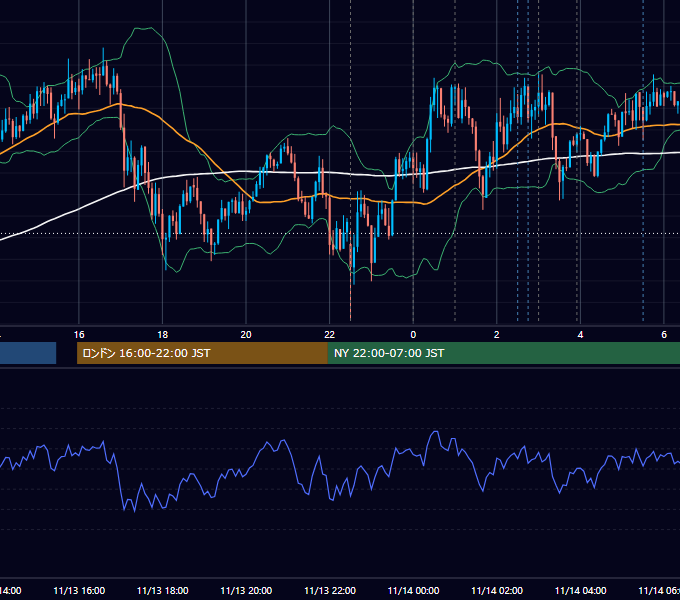Image resolution: width=680 pixels, height=600 pixels.
Task: Click hour label 0 on the axis
Action: pos(413,335)
